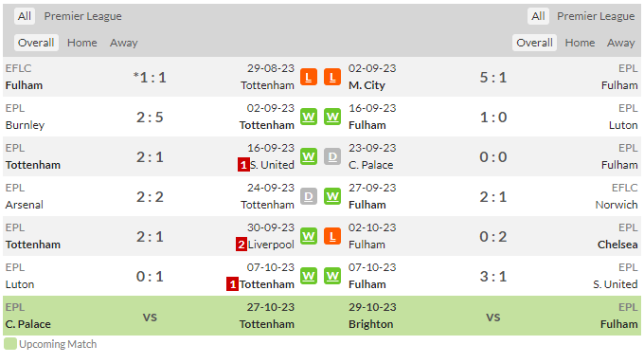Click Tottenham's loss badge for 29-08-23 match

click(309, 77)
